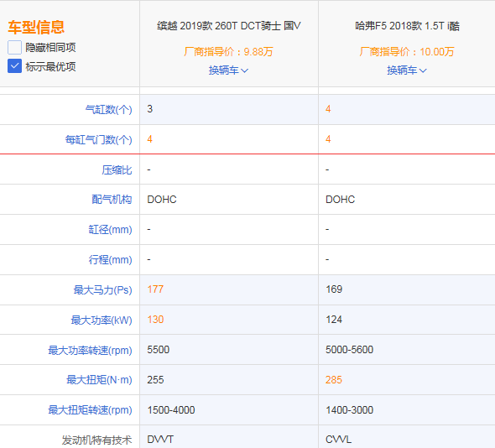Select the 169 horsepower value
495x448 pixels.
click(334, 289)
